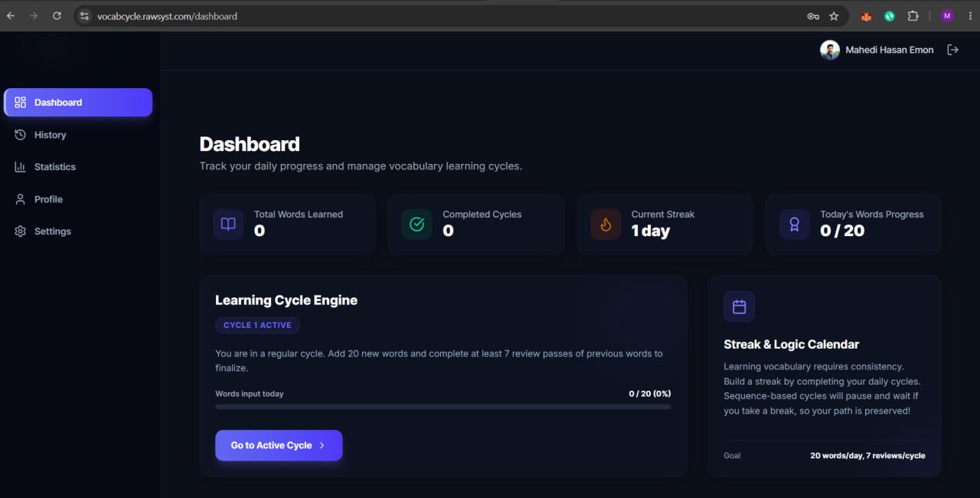The width and height of the screenshot is (980, 498).
Task: Click the calendar icon in Streak card
Action: click(739, 306)
